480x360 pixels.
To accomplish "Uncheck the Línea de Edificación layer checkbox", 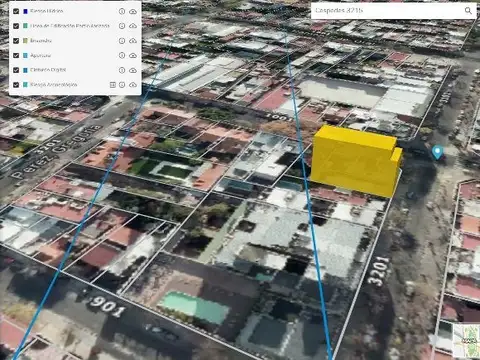I will [16, 26].
